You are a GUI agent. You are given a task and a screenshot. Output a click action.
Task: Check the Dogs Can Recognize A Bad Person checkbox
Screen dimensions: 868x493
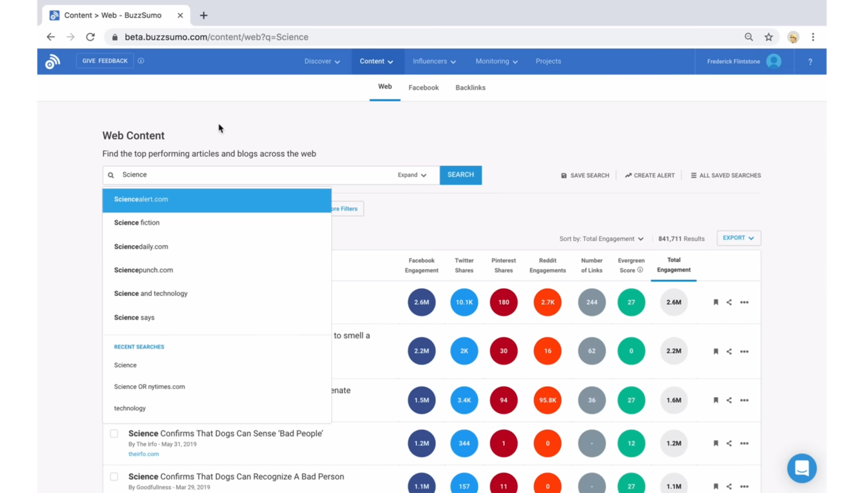tap(114, 477)
